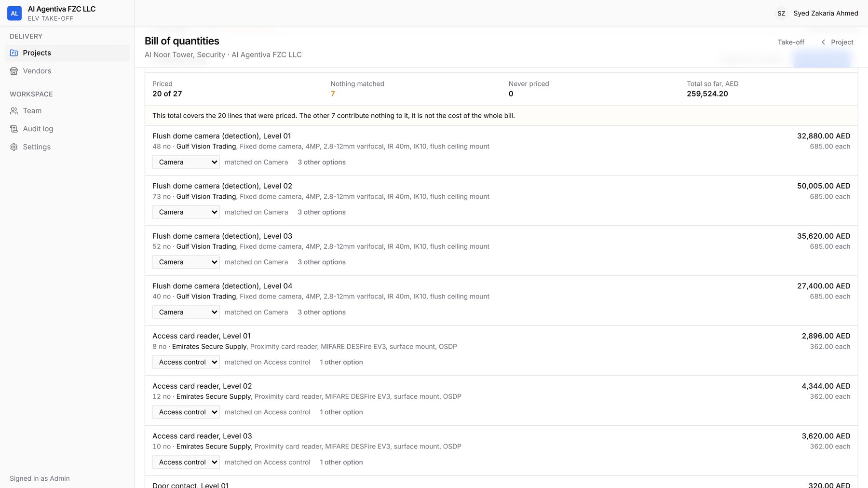Click the SZ user avatar
This screenshot has width=868, height=488.
point(781,14)
